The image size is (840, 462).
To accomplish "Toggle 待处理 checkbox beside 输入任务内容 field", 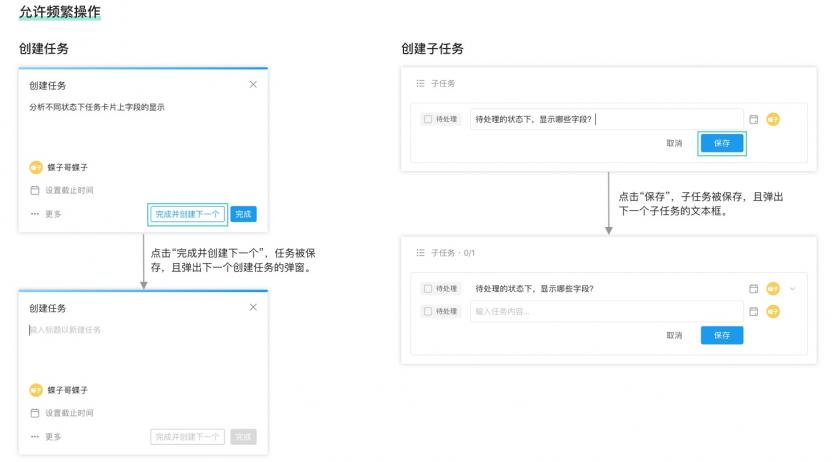I will (x=428, y=311).
